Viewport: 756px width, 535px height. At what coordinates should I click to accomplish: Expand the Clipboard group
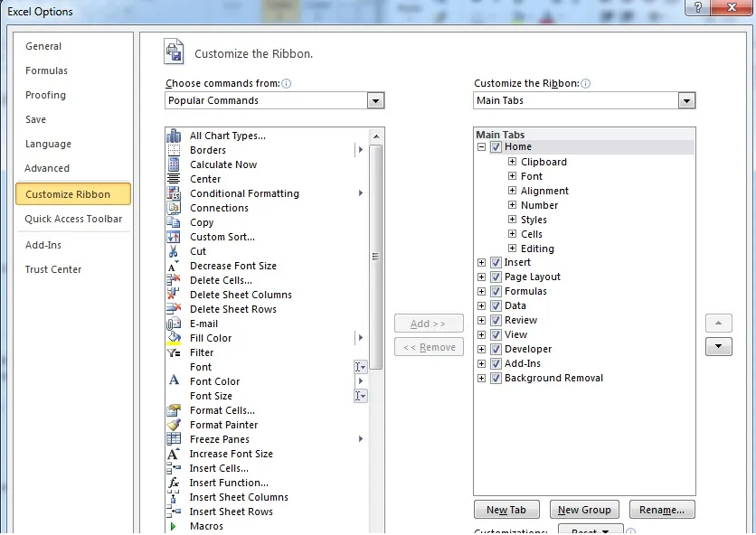point(512,162)
